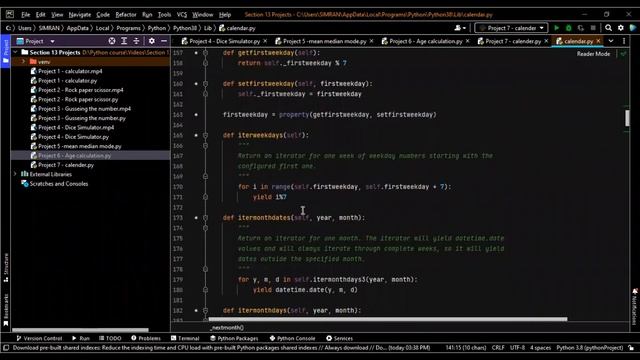Open the Project side tool window button
Screen dimensions: 640x360
(5, 52)
